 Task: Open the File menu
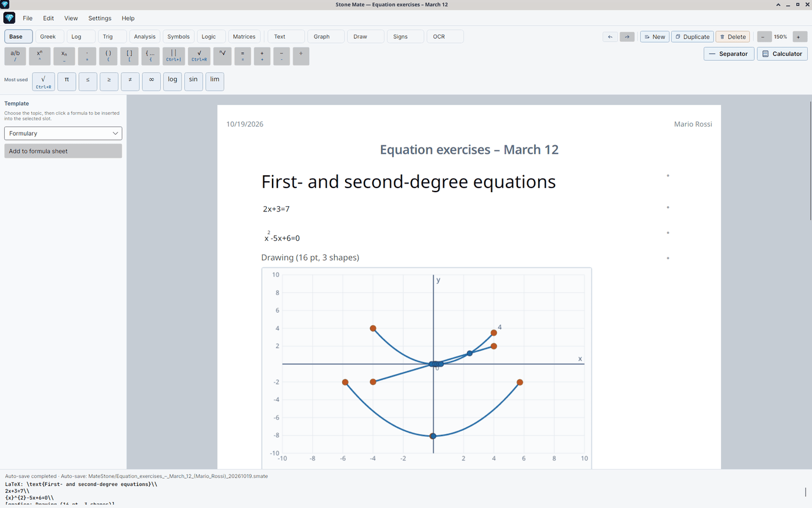coord(27,18)
